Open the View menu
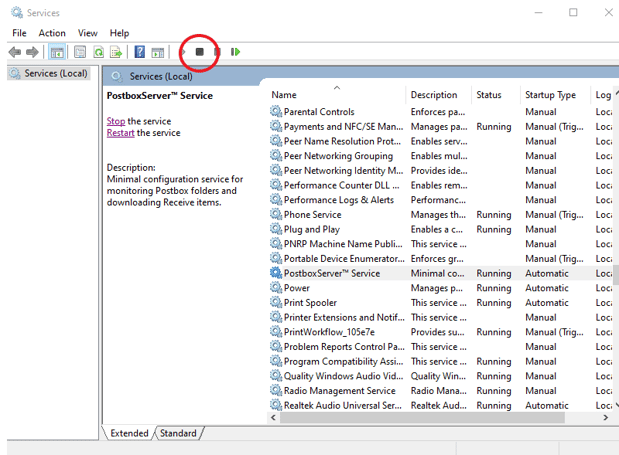 click(x=88, y=33)
